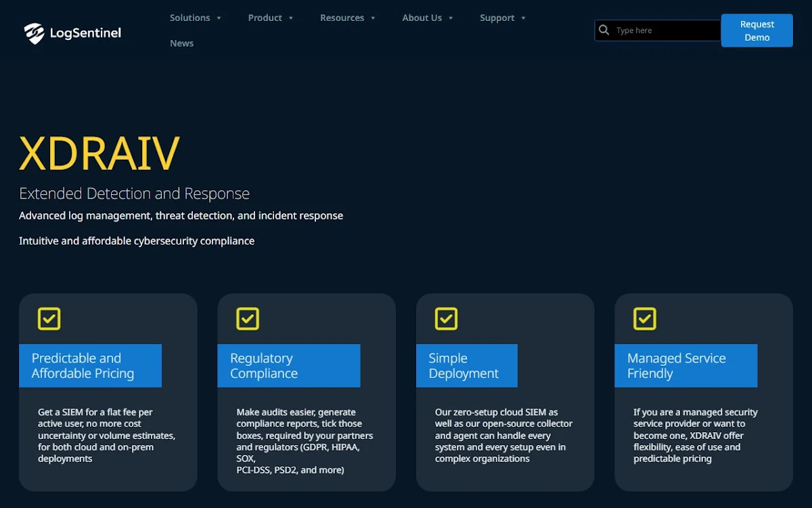Click checkmark icon above Managed Service Friendly
The image size is (812, 508).
(645, 319)
